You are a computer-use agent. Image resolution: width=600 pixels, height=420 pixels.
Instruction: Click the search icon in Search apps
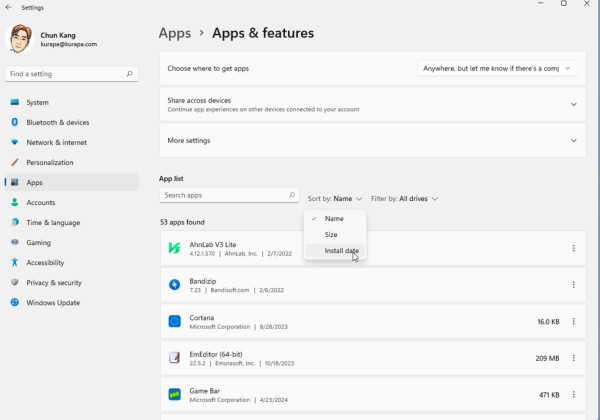[292, 195]
